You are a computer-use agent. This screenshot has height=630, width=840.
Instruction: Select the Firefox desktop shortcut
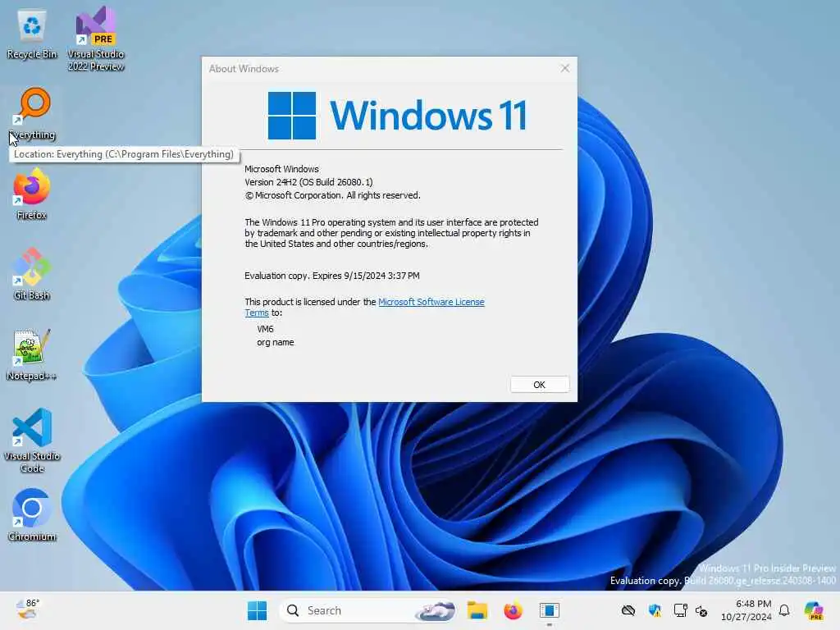point(32,194)
